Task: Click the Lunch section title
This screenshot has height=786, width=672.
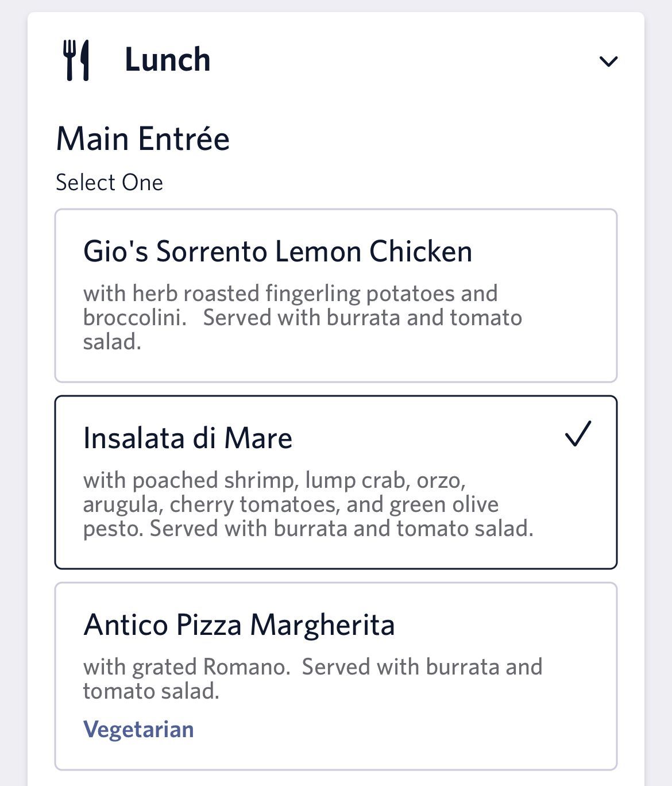Action: click(x=168, y=60)
